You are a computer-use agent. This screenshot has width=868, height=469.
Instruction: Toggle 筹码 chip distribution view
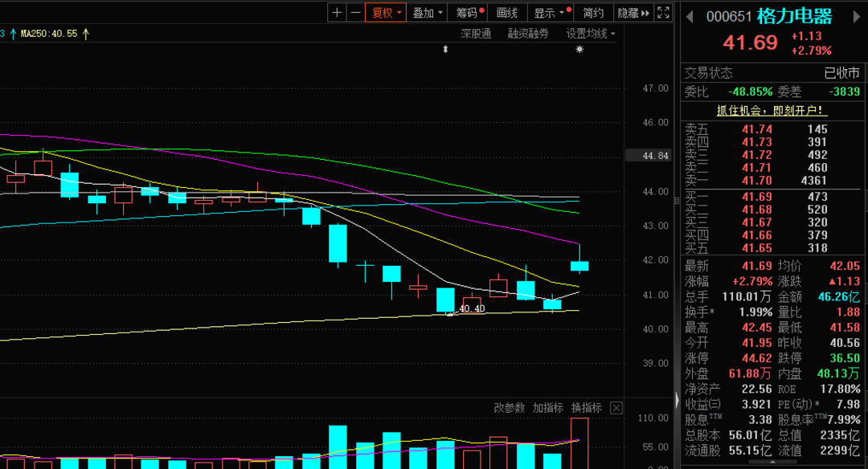tap(470, 13)
